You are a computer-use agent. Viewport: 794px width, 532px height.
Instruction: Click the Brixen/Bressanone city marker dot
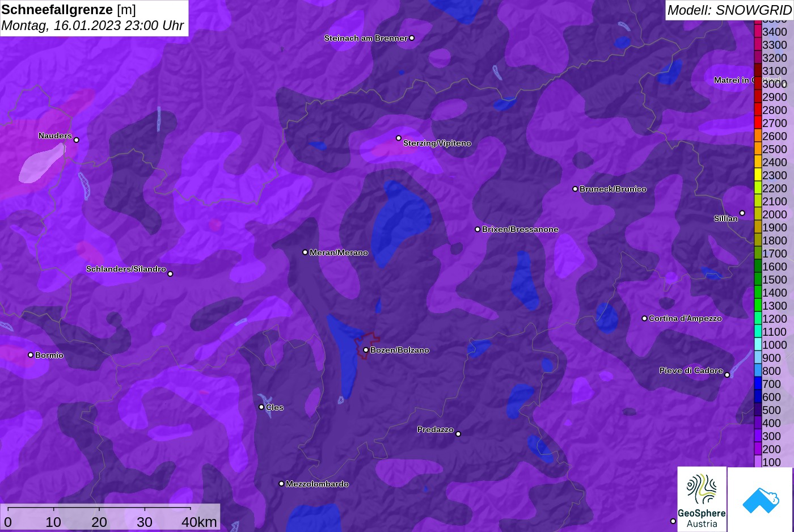(478, 229)
